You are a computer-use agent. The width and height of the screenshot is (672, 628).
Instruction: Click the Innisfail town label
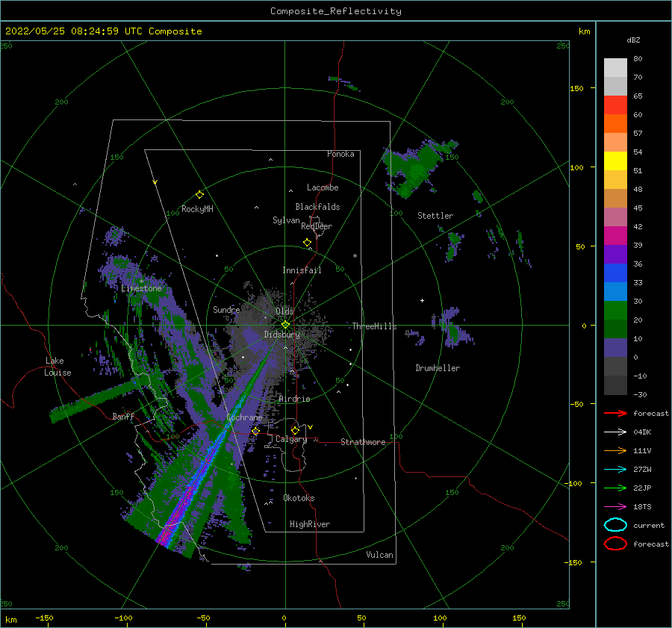[302, 270]
